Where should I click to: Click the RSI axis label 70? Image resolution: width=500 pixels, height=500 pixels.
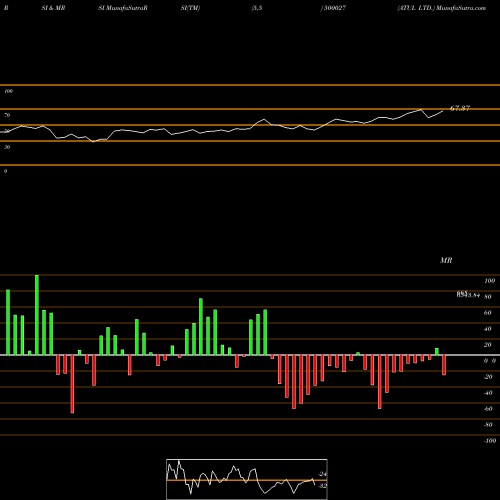click(7, 115)
